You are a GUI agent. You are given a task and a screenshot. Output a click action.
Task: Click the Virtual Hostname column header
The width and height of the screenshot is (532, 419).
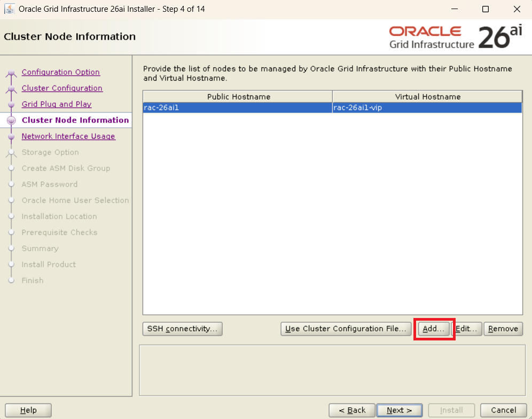point(427,97)
